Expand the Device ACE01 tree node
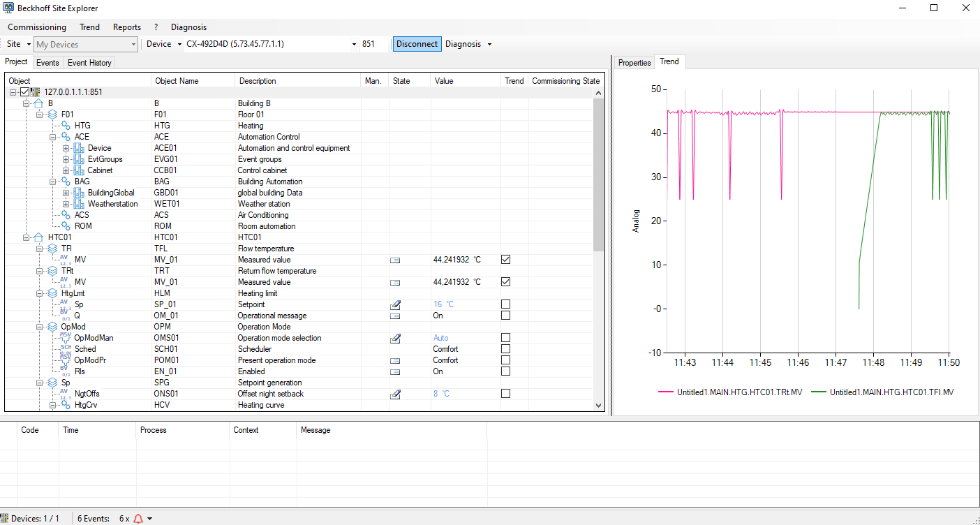 [66, 148]
